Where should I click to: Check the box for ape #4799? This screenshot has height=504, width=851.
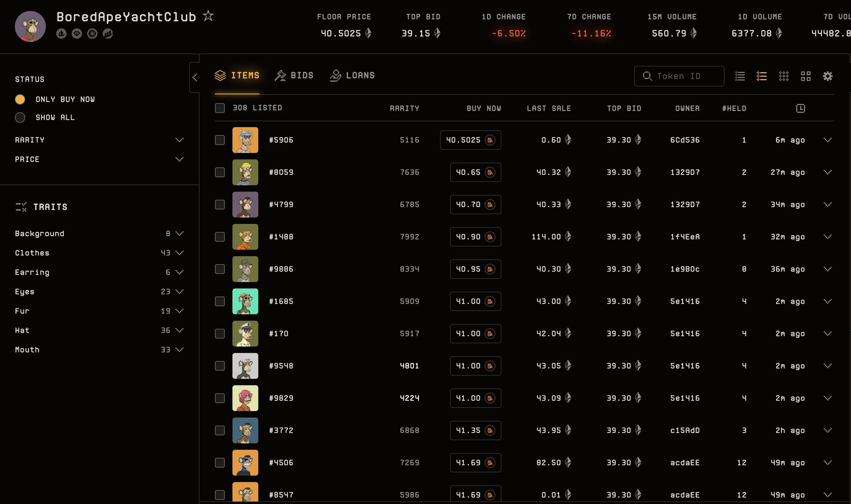(220, 205)
